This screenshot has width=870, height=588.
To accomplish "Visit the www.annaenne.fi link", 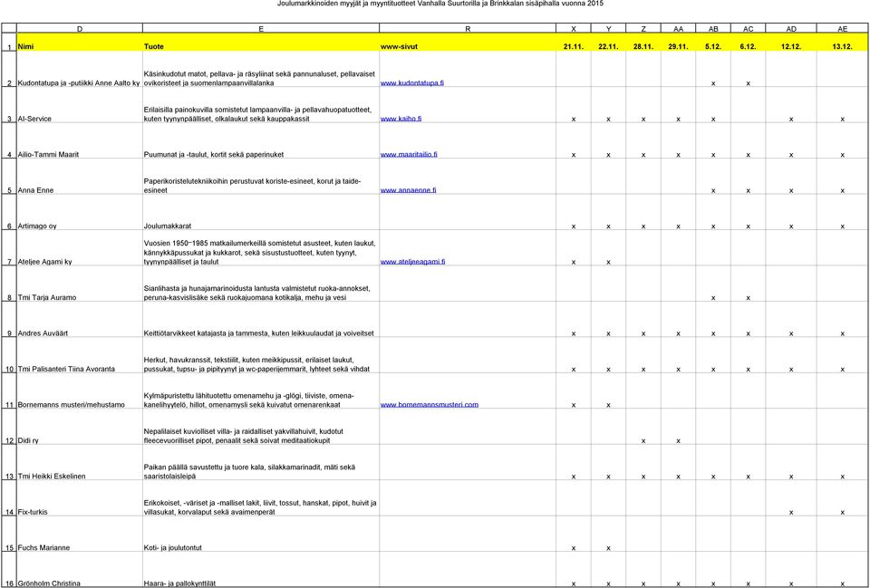I will coord(408,190).
